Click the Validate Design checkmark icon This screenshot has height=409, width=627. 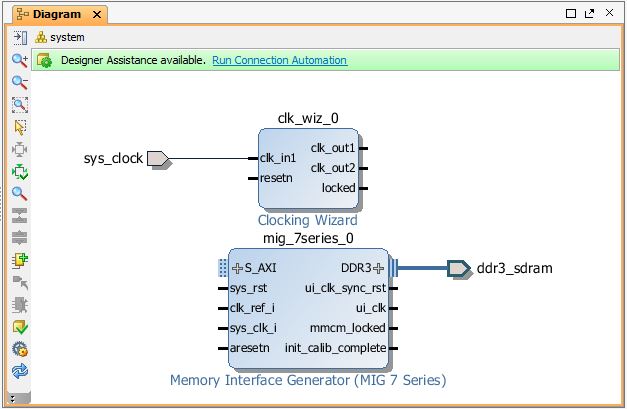20,327
